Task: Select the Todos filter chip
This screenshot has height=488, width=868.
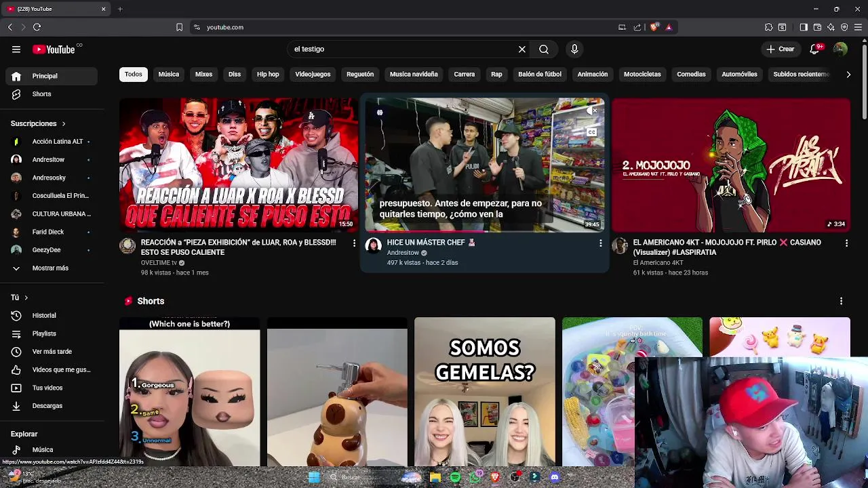Action: [134, 74]
